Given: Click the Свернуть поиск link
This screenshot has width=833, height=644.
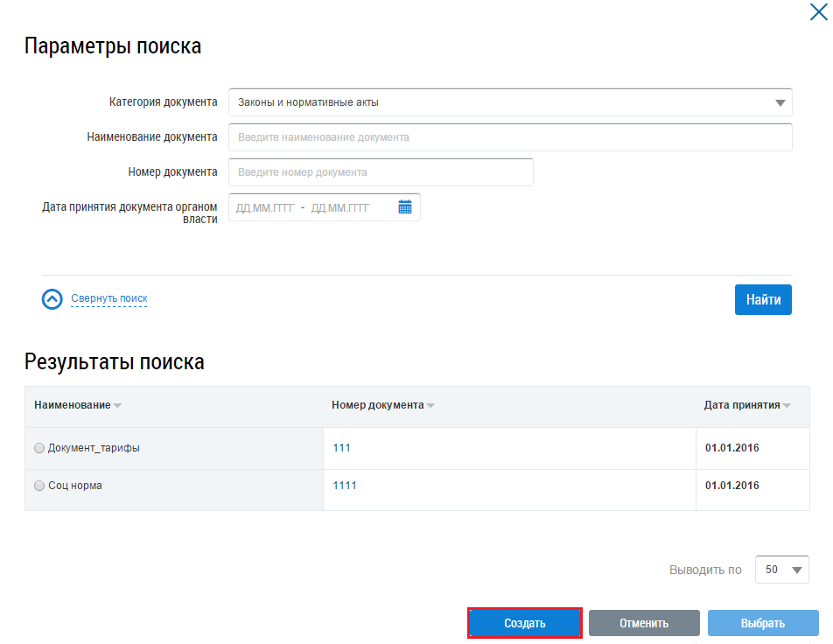Looking at the screenshot, I should click(x=109, y=299).
